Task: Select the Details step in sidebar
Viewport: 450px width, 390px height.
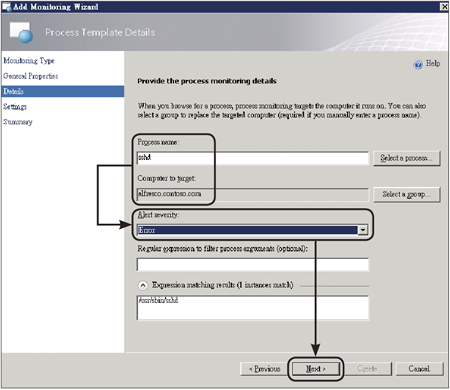Action: pos(63,91)
